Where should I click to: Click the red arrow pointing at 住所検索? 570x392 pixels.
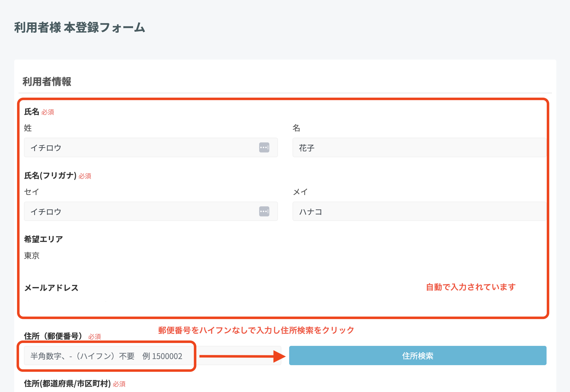pyautogui.click(x=241, y=356)
